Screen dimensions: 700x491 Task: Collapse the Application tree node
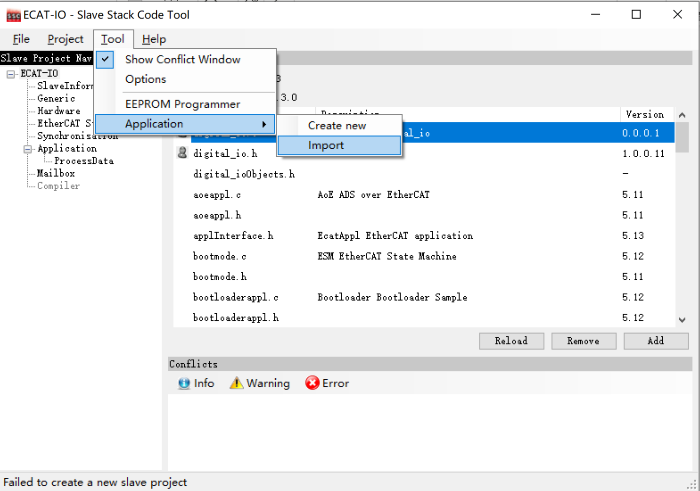(x=28, y=148)
